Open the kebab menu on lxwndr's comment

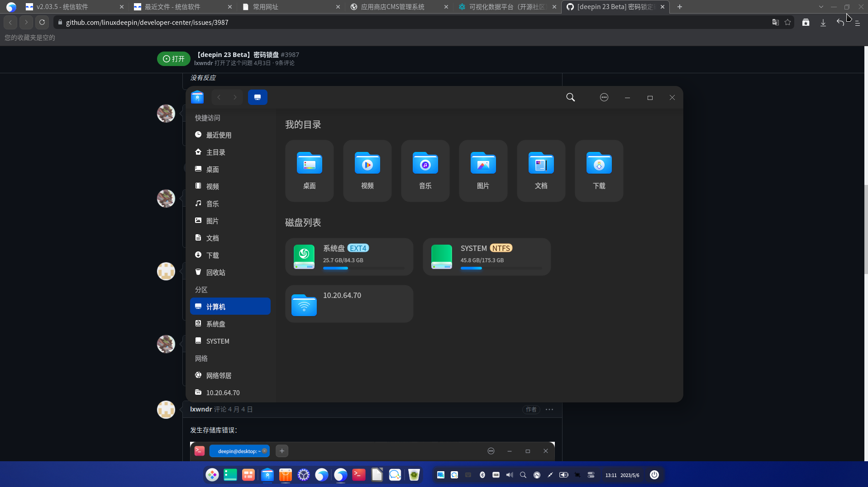pyautogui.click(x=549, y=409)
